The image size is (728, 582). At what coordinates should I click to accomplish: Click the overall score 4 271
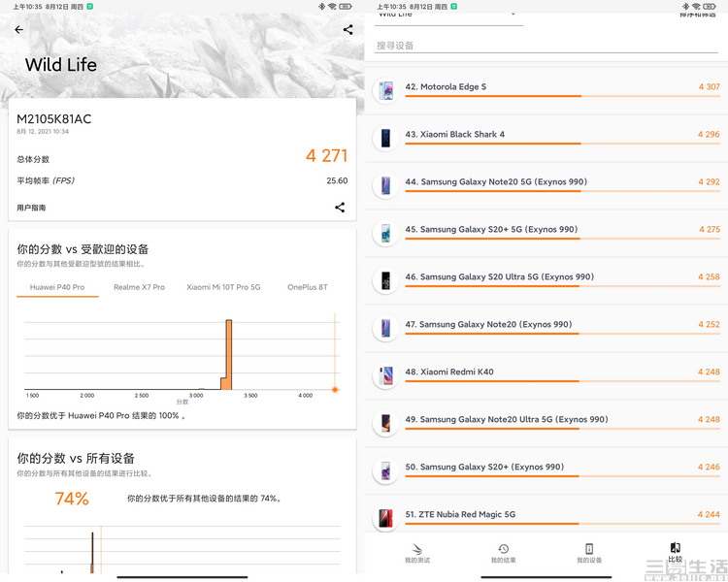pyautogui.click(x=326, y=155)
